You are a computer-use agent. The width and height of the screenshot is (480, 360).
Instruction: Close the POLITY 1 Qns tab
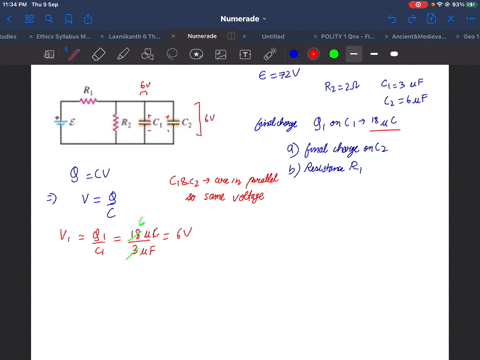coord(315,36)
